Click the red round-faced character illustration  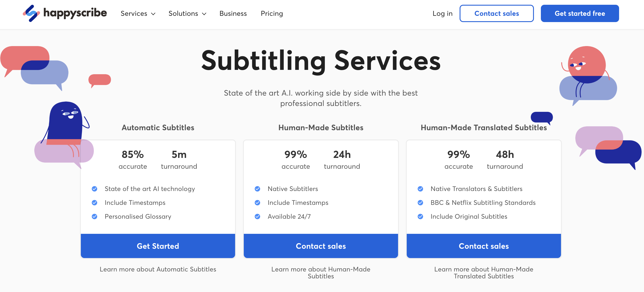[x=586, y=65]
